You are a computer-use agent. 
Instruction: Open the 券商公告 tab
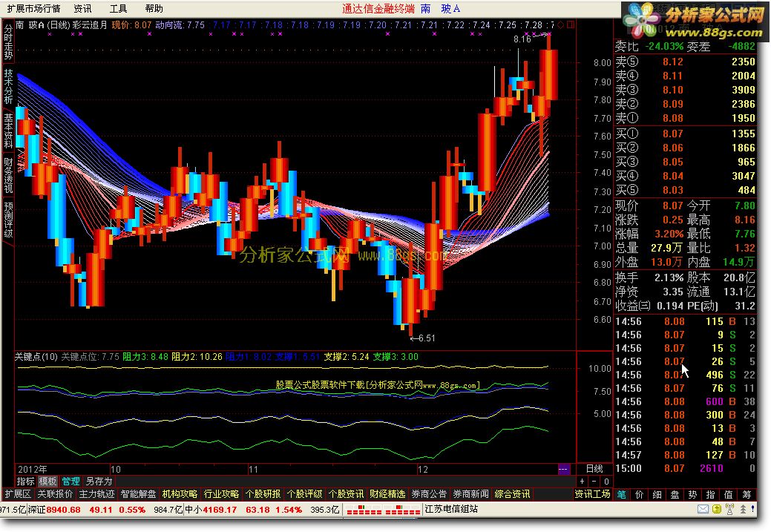pos(429,494)
